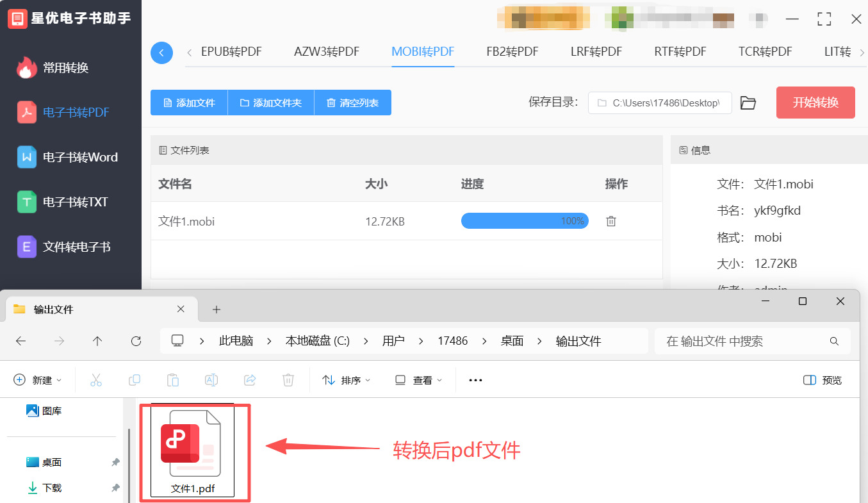
Task: Switch to the TCR转PDF tab
Action: tap(765, 52)
